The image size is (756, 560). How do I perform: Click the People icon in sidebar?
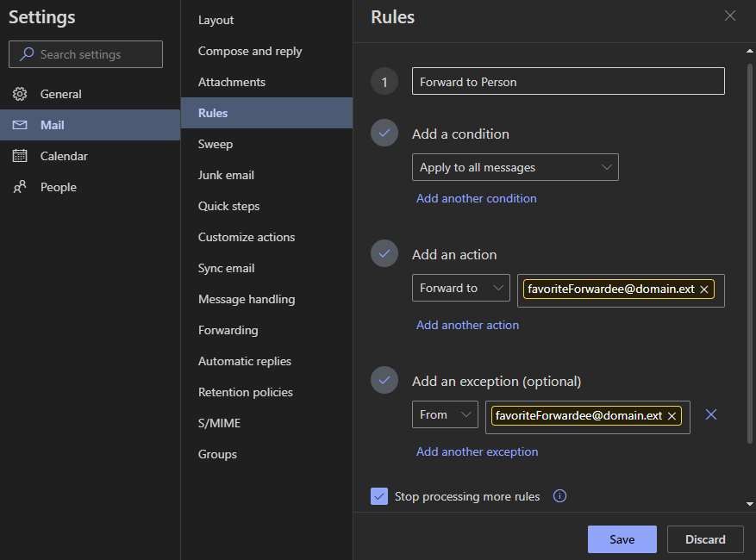pos(20,187)
